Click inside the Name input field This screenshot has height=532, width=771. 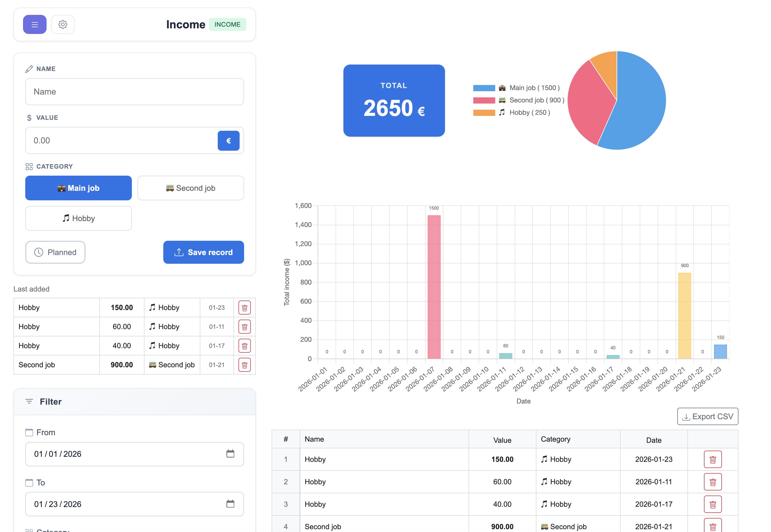pyautogui.click(x=134, y=91)
